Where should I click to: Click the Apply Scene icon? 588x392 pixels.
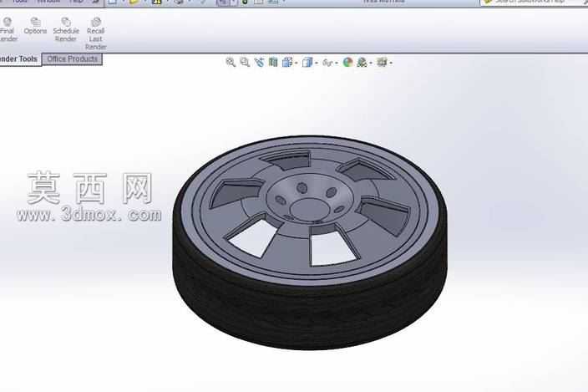pyautogui.click(x=362, y=63)
